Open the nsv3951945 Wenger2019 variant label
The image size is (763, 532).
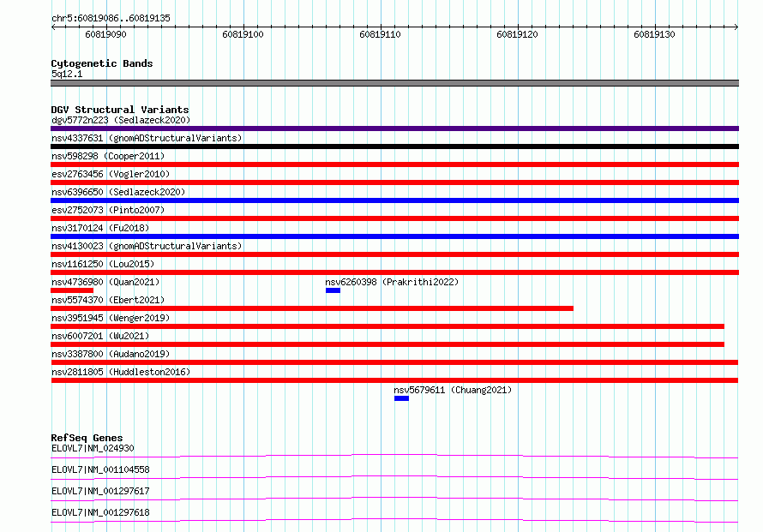click(111, 318)
